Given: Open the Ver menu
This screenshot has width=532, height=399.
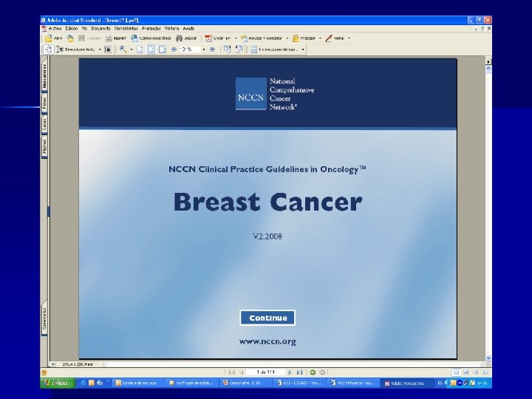Looking at the screenshot, I should point(84,29).
